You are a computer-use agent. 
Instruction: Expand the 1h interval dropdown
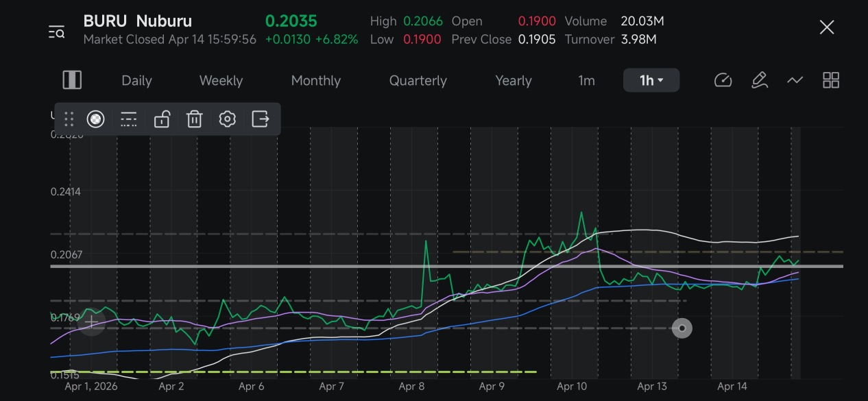pos(651,80)
